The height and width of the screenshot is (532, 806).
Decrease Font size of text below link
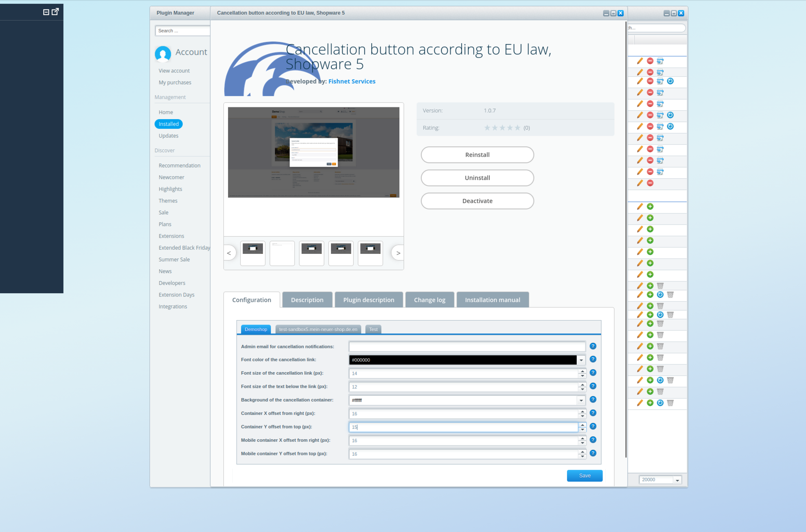tap(583, 389)
